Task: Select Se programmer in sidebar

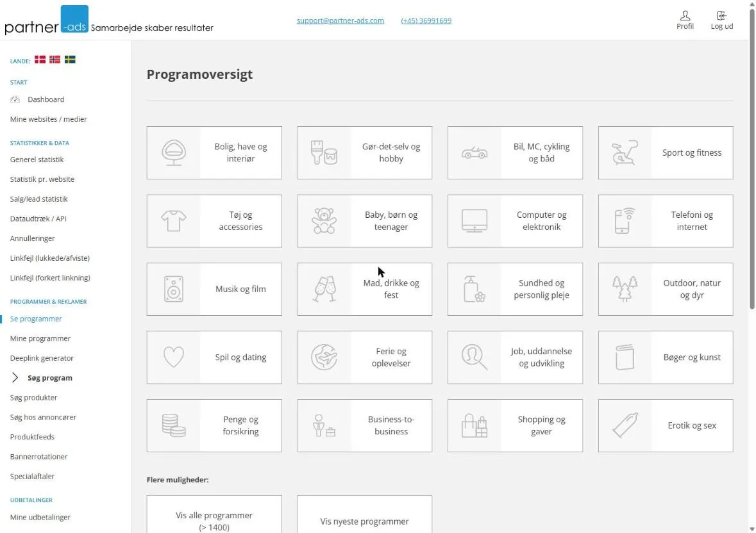Action: click(36, 319)
